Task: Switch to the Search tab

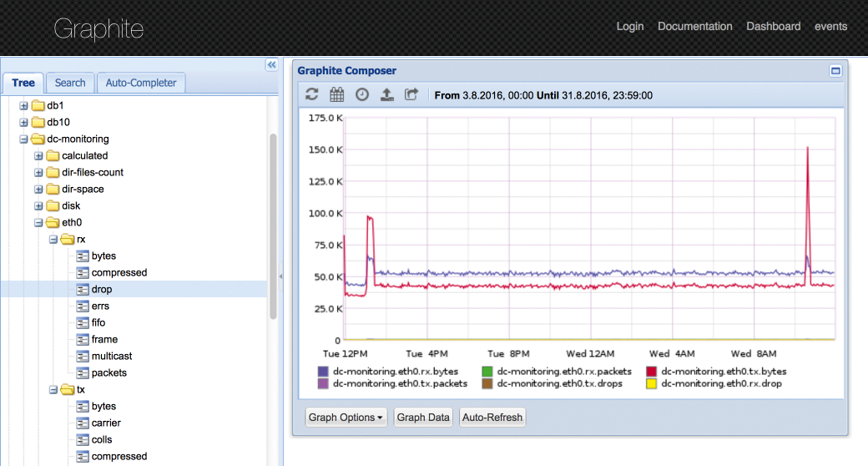Action: coord(70,83)
